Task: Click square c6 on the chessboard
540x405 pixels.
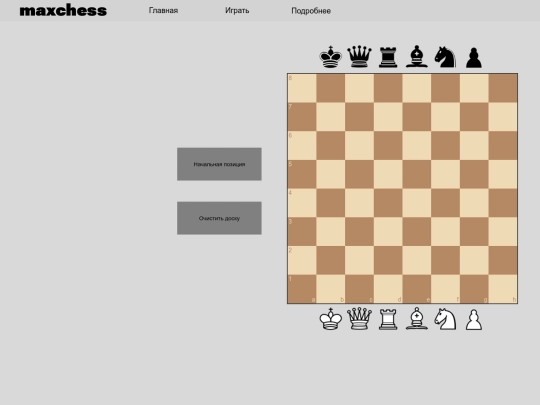Action: pos(360,145)
